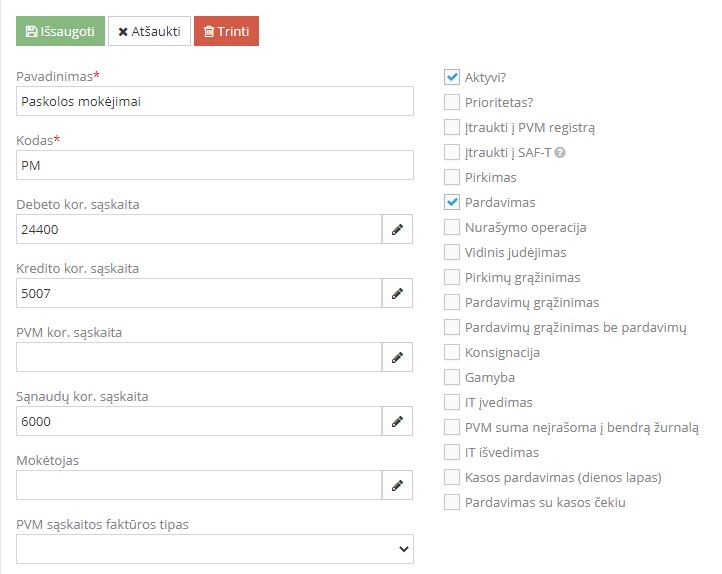Enable the Prioritetas? checkbox
Viewport: 722px width, 574px height.
click(x=452, y=102)
